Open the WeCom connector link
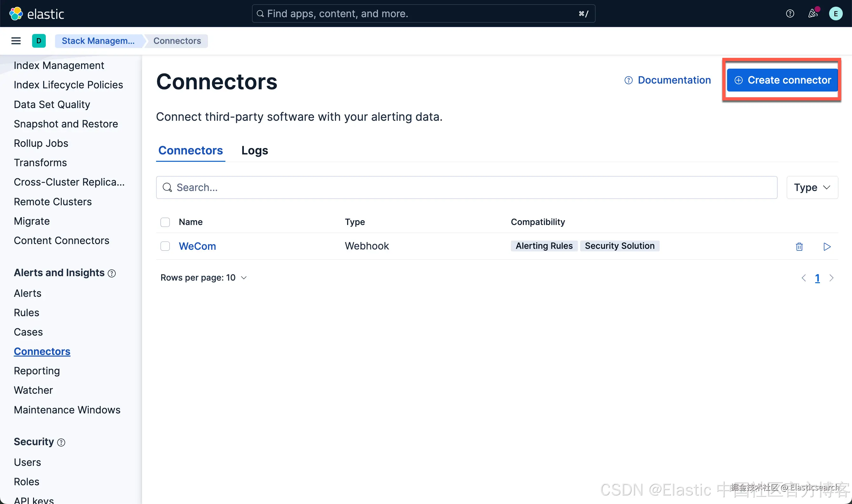The height and width of the screenshot is (504, 852). pos(197,246)
